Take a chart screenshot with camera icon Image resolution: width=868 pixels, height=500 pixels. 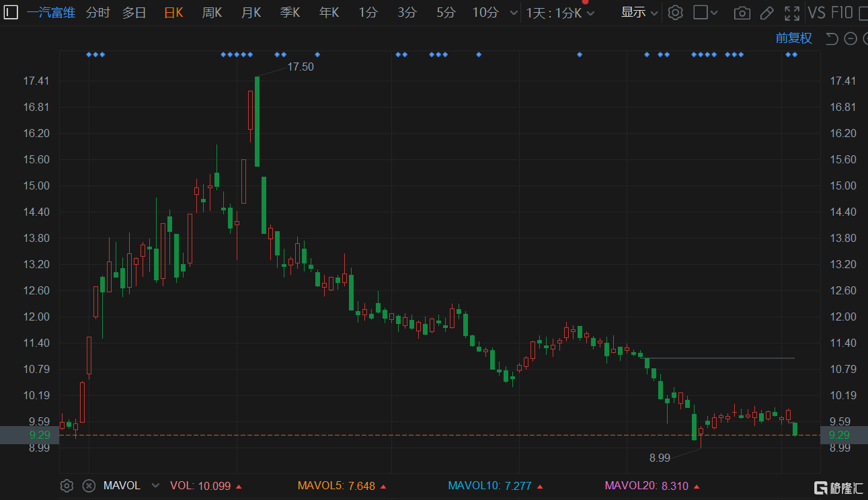(742, 13)
